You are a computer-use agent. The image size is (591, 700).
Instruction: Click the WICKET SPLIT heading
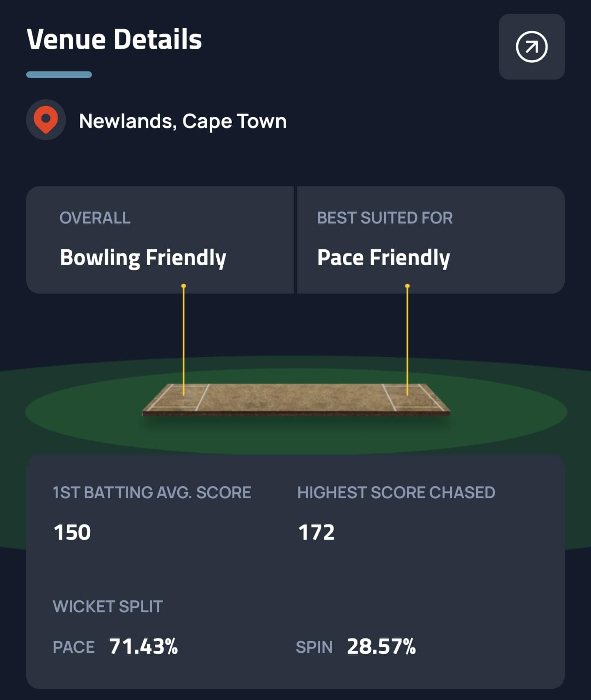108,607
